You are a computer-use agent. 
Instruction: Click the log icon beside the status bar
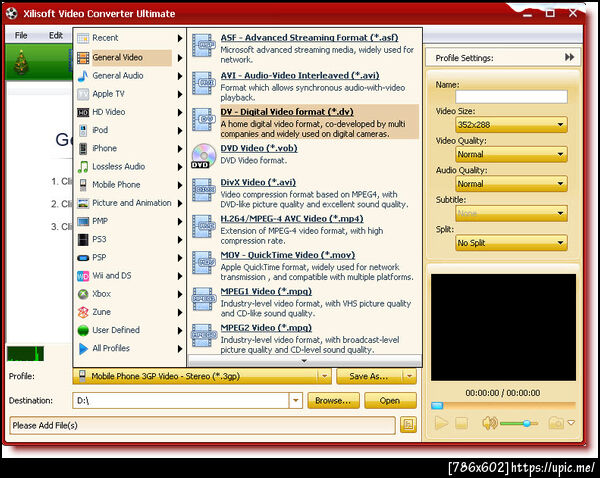click(x=408, y=425)
